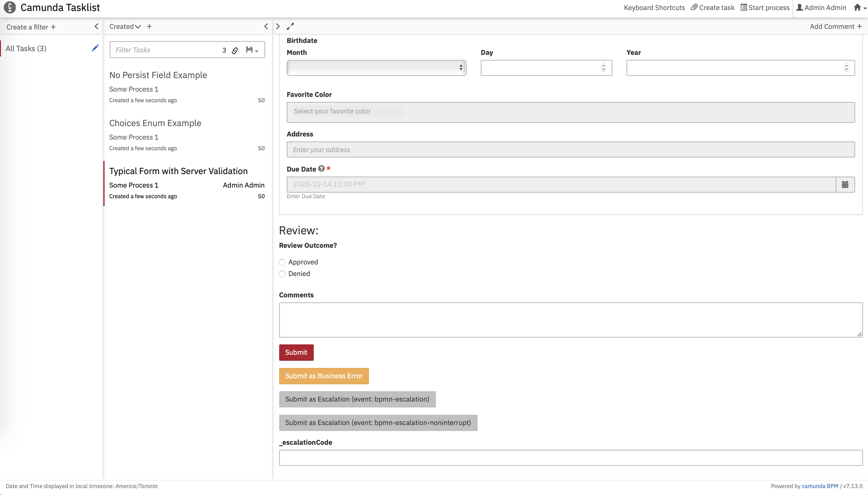
Task: Collapse the filters panel with the chevron
Action: click(96, 27)
